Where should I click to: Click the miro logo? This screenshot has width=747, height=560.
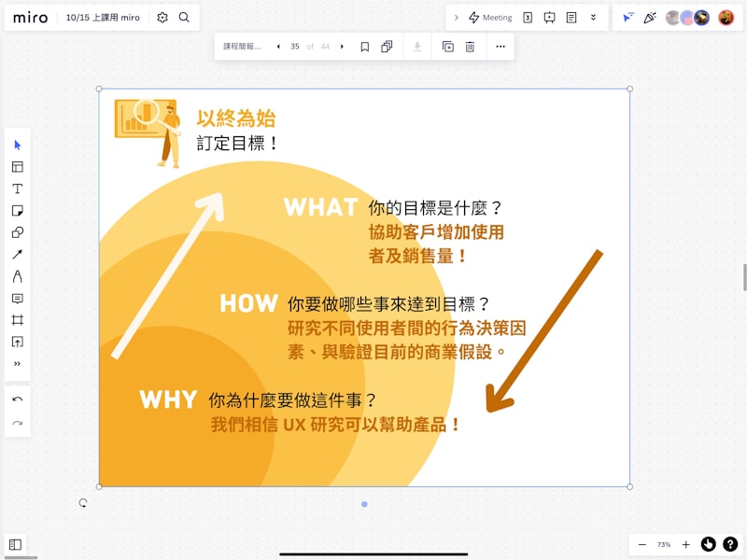point(30,18)
